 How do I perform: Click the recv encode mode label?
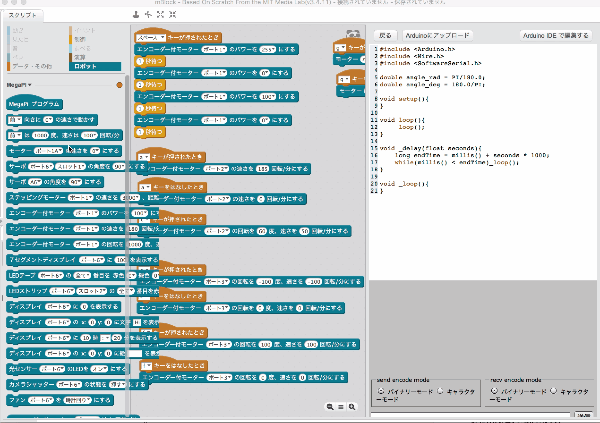click(516, 380)
